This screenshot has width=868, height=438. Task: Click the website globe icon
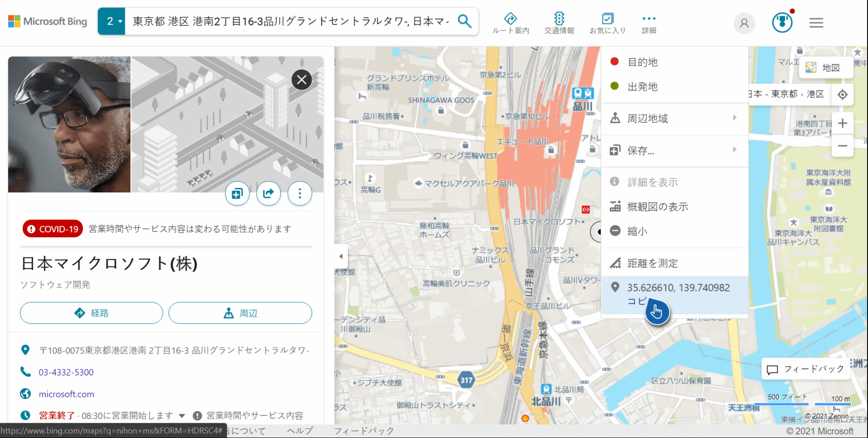(x=25, y=394)
